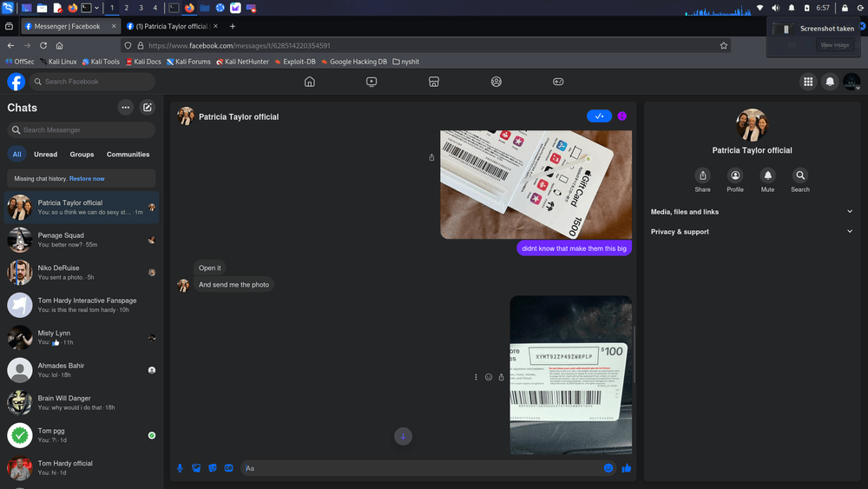
Task: Open Patricia Taylor official chat in list
Action: tap(82, 207)
